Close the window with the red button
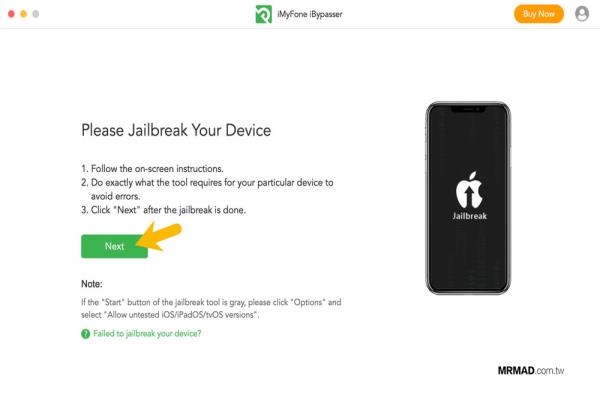This screenshot has height=400, width=600. (11, 14)
